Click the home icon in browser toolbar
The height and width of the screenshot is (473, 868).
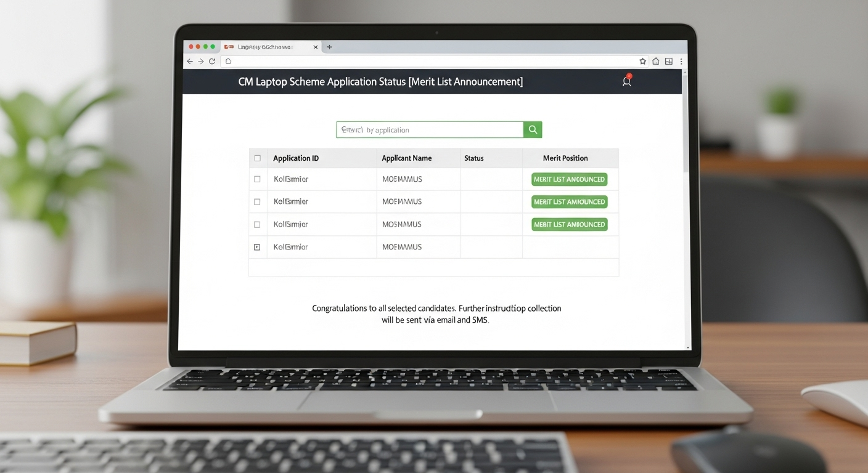click(x=655, y=62)
